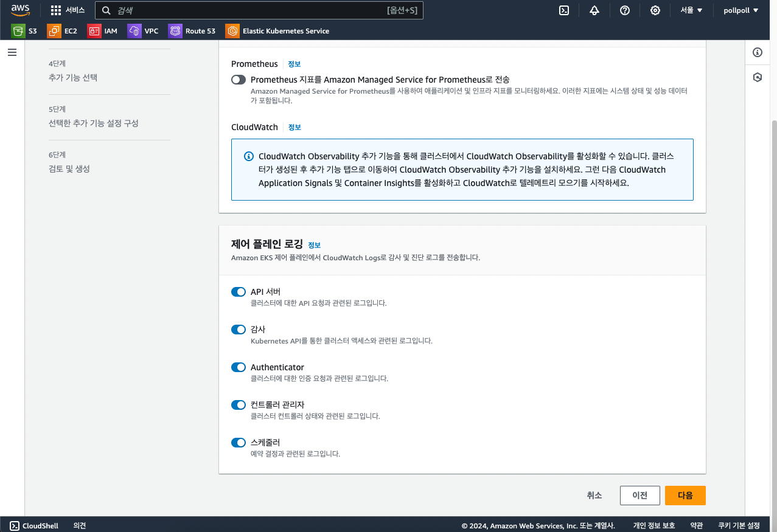777x532 pixels.
Task: Open 정보 link next to 제어 플레인 로깅
Action: (314, 245)
